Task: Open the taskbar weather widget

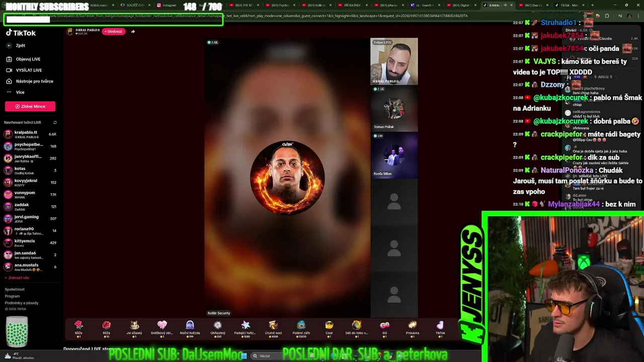Action: [20, 356]
